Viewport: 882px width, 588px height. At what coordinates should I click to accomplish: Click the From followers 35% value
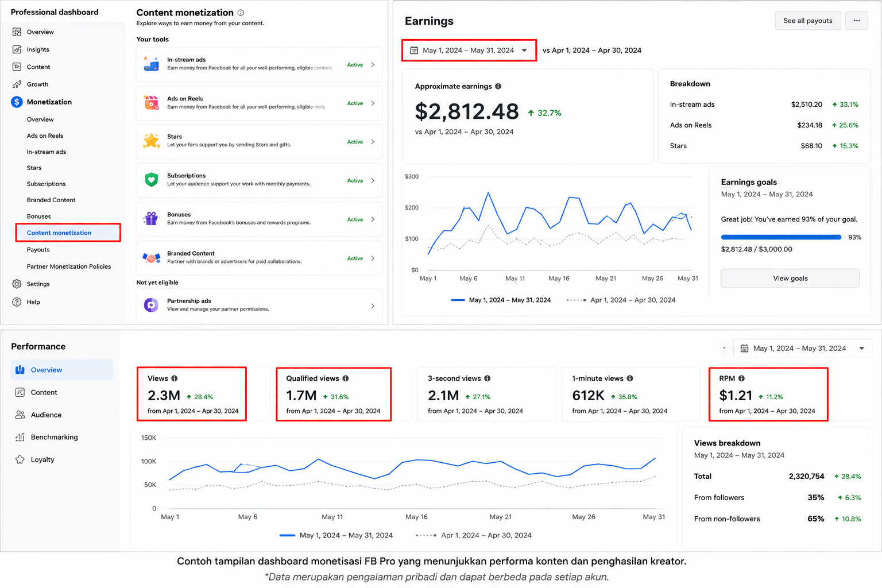[x=816, y=498]
